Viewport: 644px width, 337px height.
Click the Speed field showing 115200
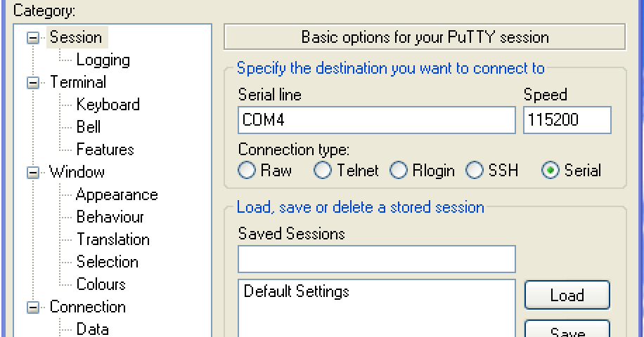[567, 120]
